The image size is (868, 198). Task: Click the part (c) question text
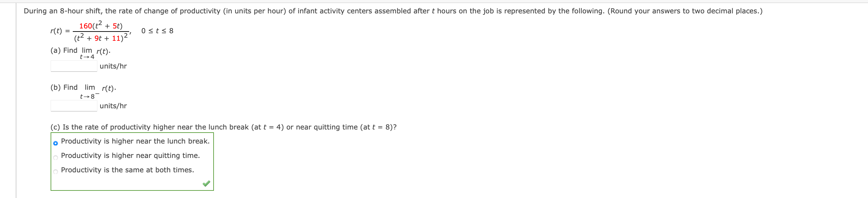(224, 127)
